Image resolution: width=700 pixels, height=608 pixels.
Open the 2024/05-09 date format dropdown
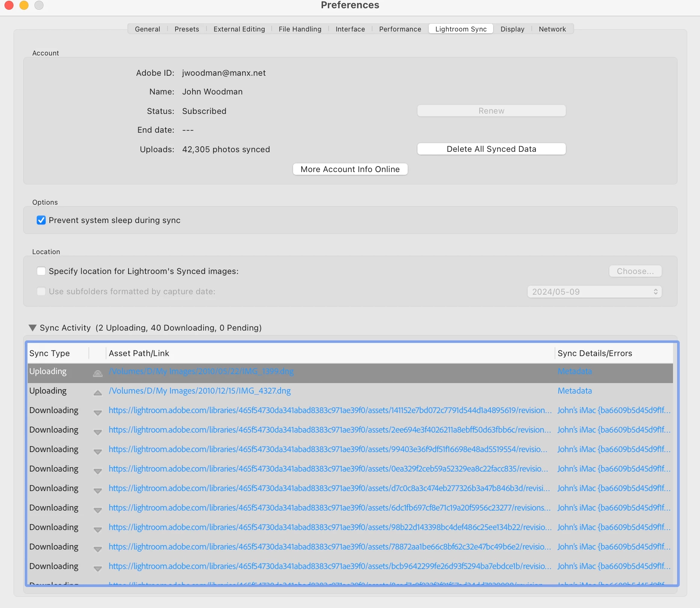[594, 292]
